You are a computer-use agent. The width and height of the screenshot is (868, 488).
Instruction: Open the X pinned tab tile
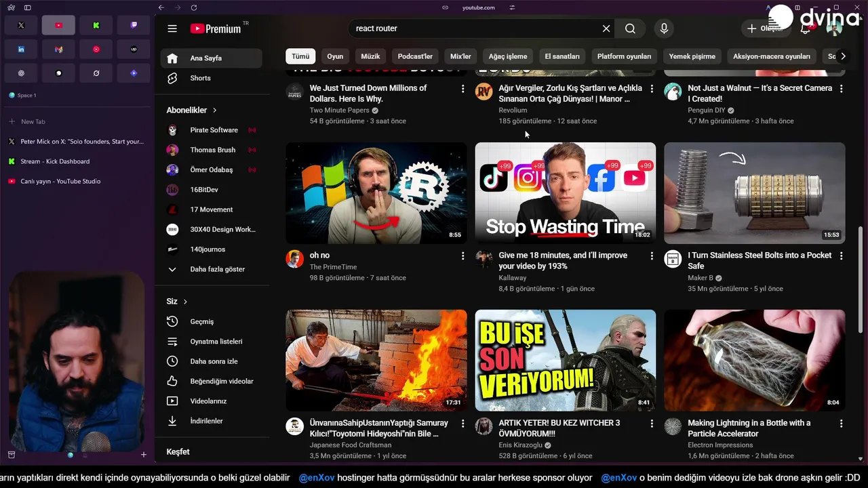click(x=21, y=25)
